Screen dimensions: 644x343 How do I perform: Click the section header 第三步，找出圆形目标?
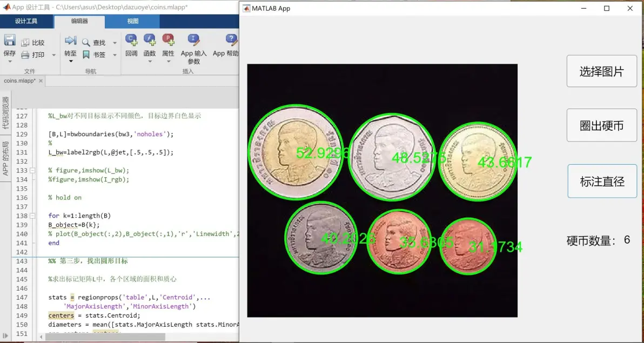[88, 261]
